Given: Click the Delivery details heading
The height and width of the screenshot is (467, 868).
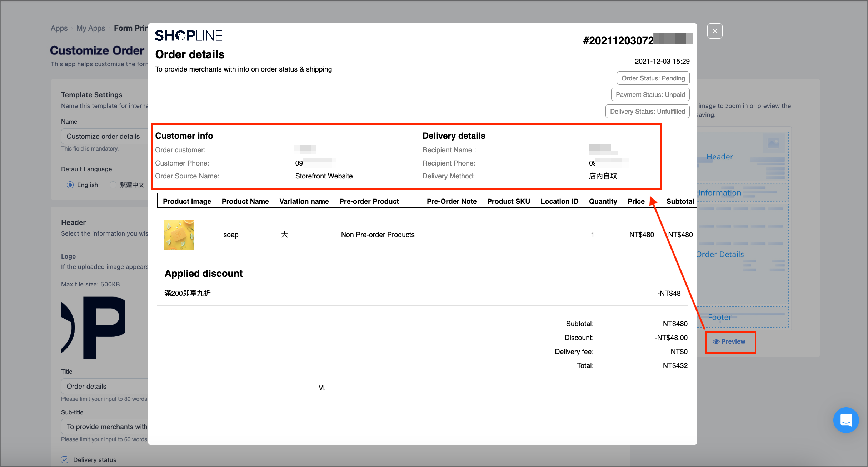Looking at the screenshot, I should pos(454,136).
